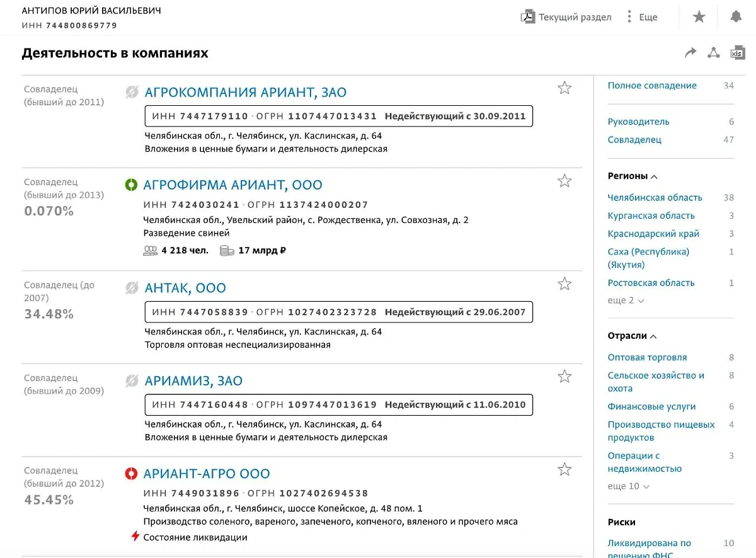Click the share arrow icon
756x558 pixels.
[x=691, y=53]
